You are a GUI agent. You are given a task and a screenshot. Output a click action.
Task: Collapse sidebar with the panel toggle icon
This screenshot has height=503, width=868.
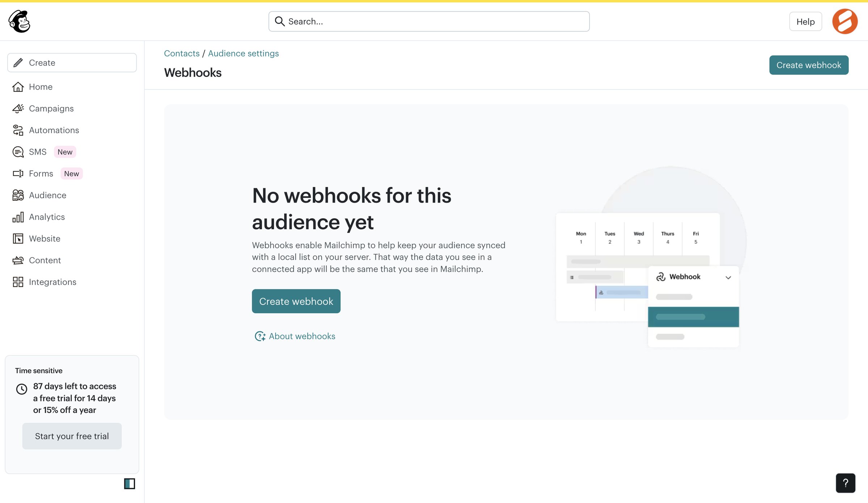pos(129,483)
